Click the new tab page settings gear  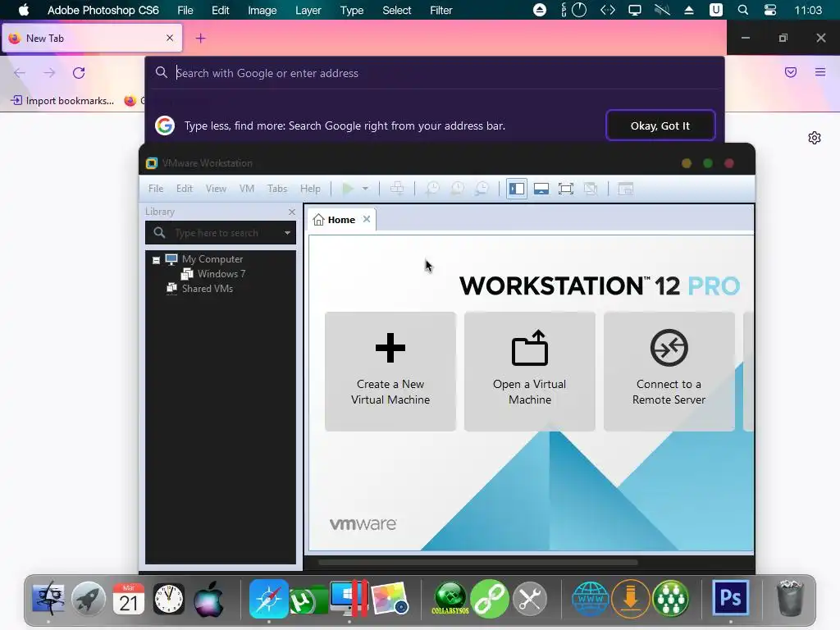pos(815,138)
